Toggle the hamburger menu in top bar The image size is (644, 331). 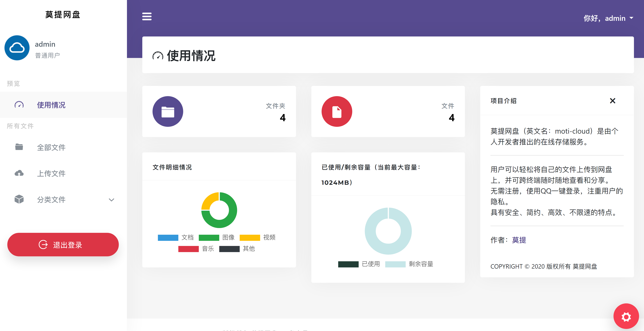[x=147, y=17]
